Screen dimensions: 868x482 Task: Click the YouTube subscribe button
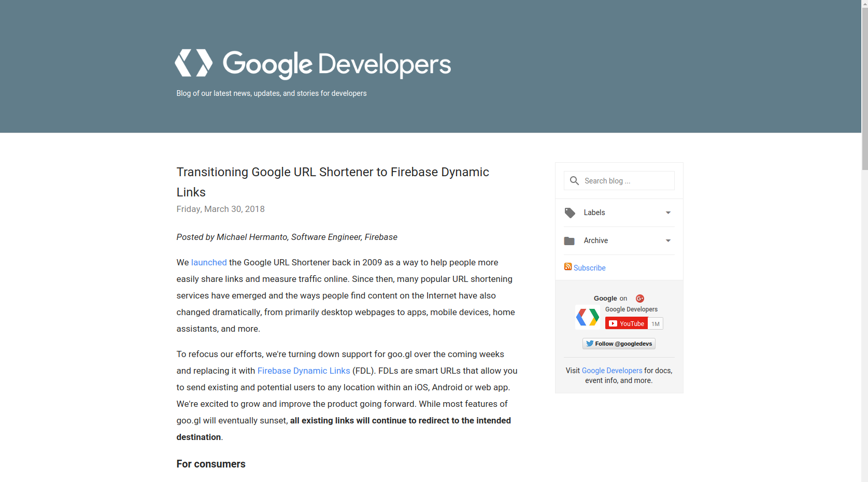point(627,323)
